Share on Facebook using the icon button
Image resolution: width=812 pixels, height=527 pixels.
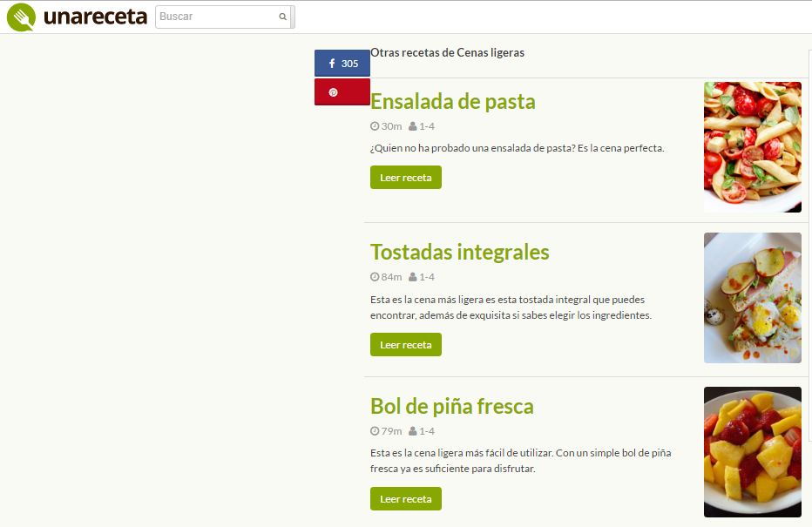click(332, 64)
